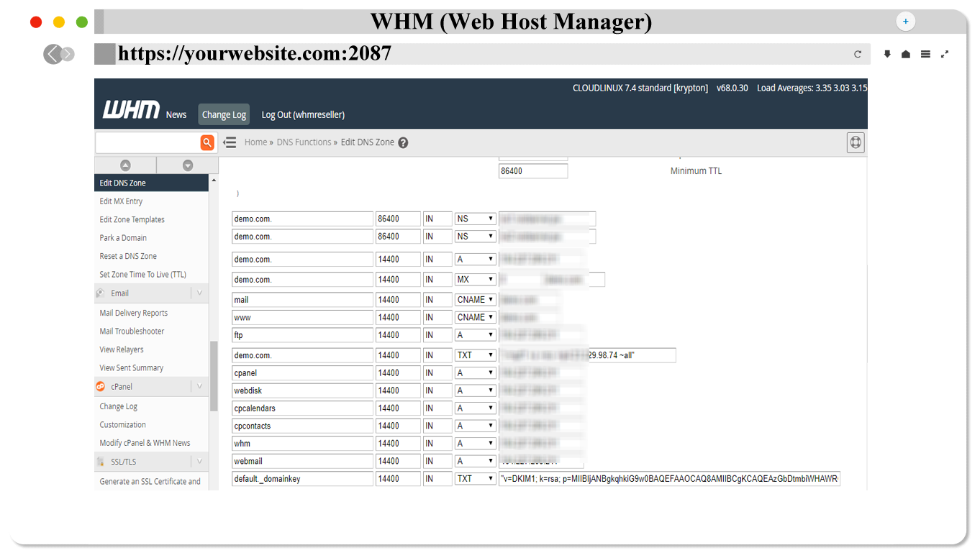
Task: Click the sidebar vertical scrollbar
Action: [x=214, y=374]
